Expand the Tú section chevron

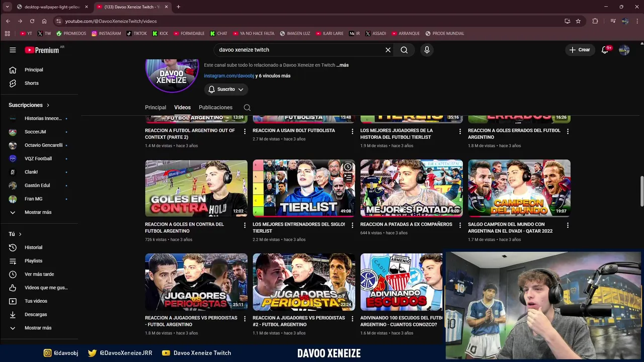click(x=20, y=234)
